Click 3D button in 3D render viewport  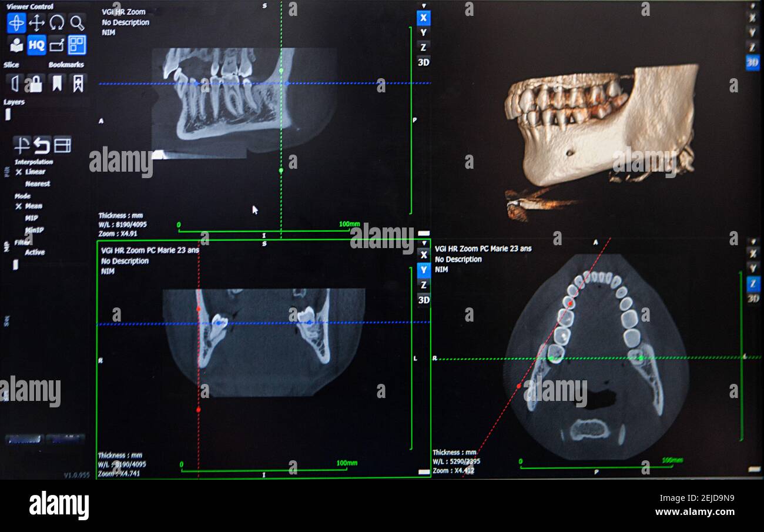(752, 62)
